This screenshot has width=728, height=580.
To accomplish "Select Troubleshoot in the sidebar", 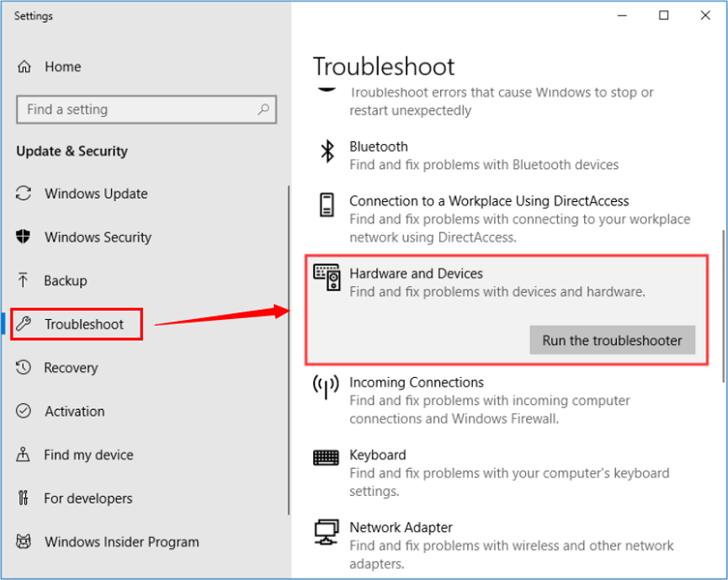I will pos(84,324).
